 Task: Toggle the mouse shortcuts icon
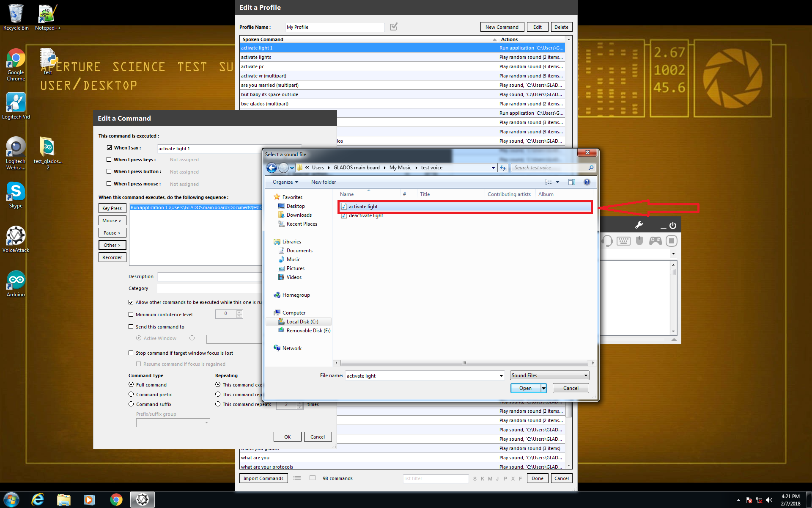coord(639,241)
